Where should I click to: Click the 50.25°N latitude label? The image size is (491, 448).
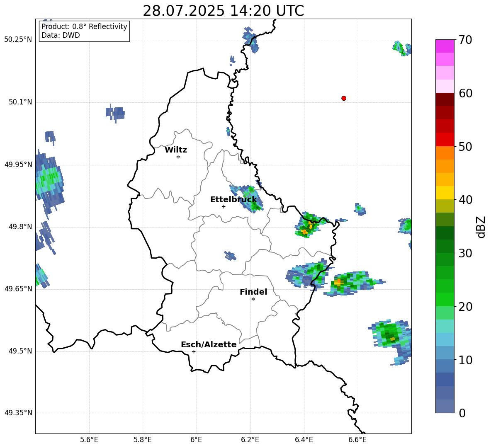(18, 40)
